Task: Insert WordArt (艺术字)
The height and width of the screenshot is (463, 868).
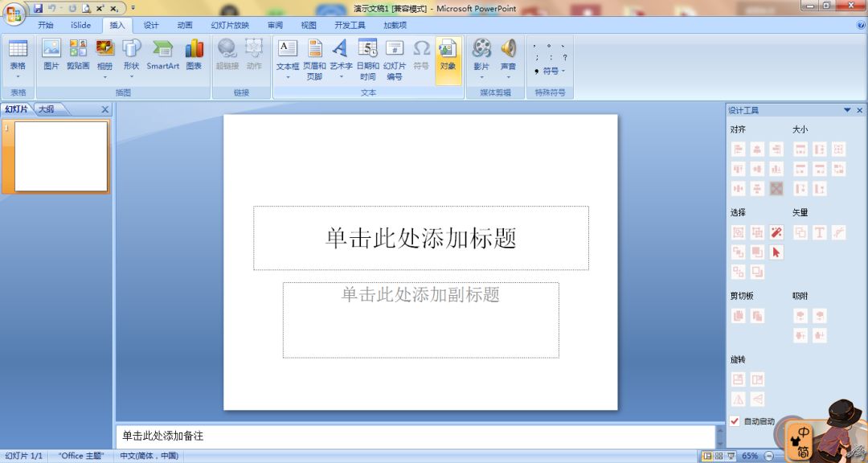Action: click(339, 57)
